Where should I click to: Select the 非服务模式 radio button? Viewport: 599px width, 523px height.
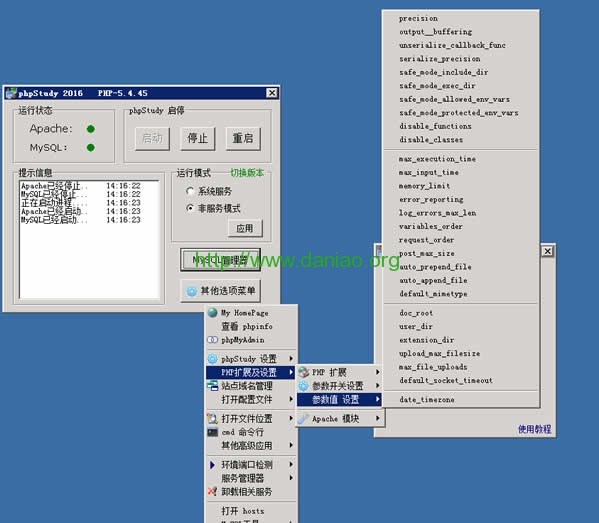[x=190, y=208]
